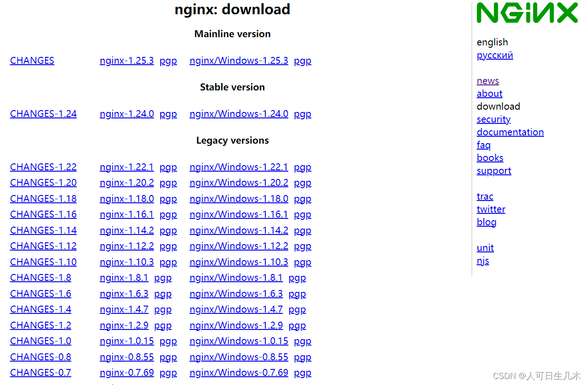Open pgp signature for nginx/Windows-1.14.2

(x=302, y=230)
